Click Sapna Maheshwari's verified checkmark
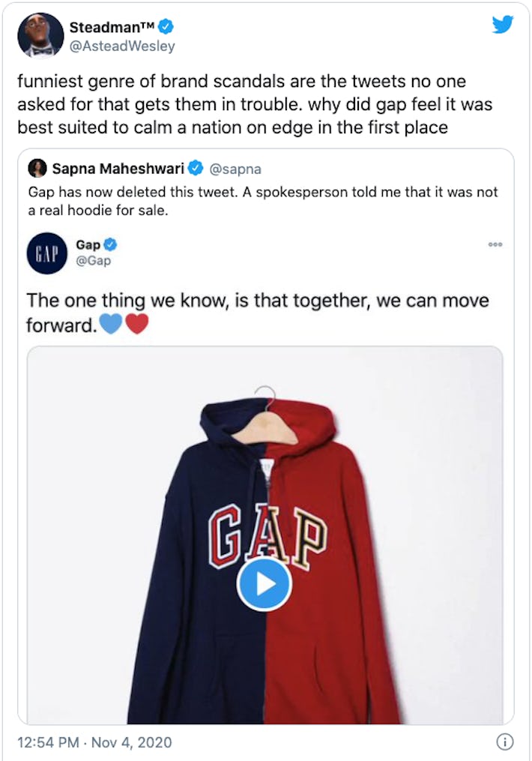 pyautogui.click(x=197, y=169)
